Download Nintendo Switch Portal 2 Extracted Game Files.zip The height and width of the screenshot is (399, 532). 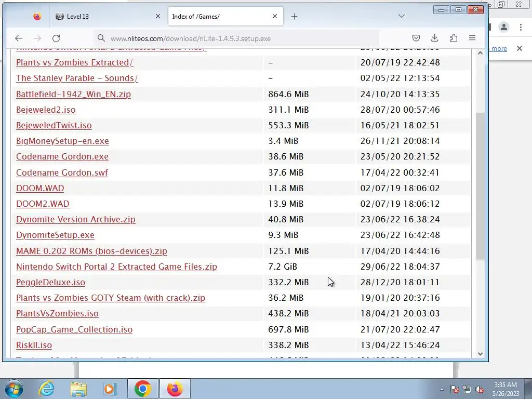pyautogui.click(x=116, y=267)
